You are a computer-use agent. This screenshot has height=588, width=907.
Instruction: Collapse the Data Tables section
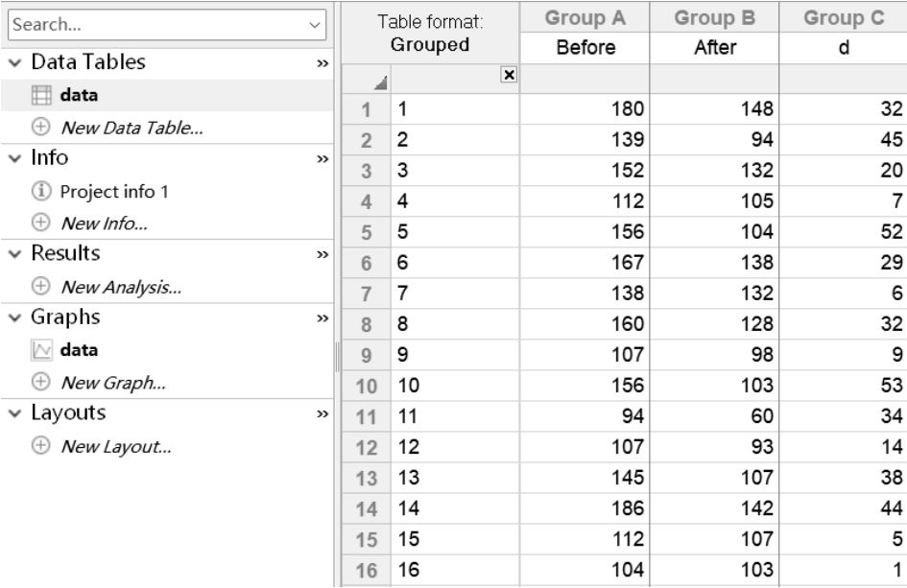click(12, 63)
